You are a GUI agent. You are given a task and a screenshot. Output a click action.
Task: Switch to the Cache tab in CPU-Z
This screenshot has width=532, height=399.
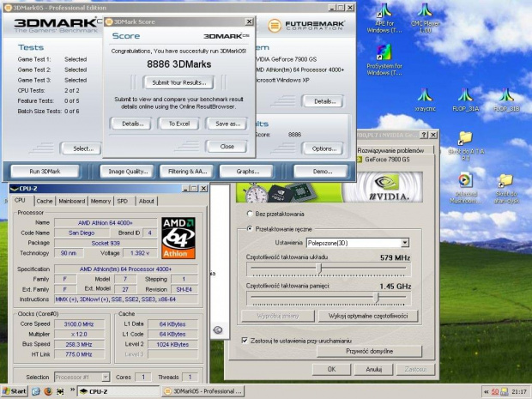click(x=45, y=201)
